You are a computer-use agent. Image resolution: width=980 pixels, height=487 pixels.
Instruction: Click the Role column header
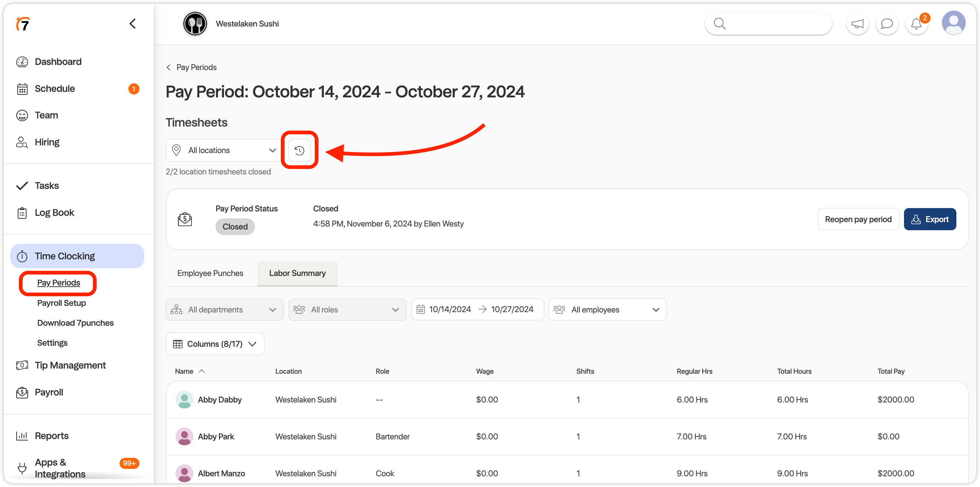point(382,371)
